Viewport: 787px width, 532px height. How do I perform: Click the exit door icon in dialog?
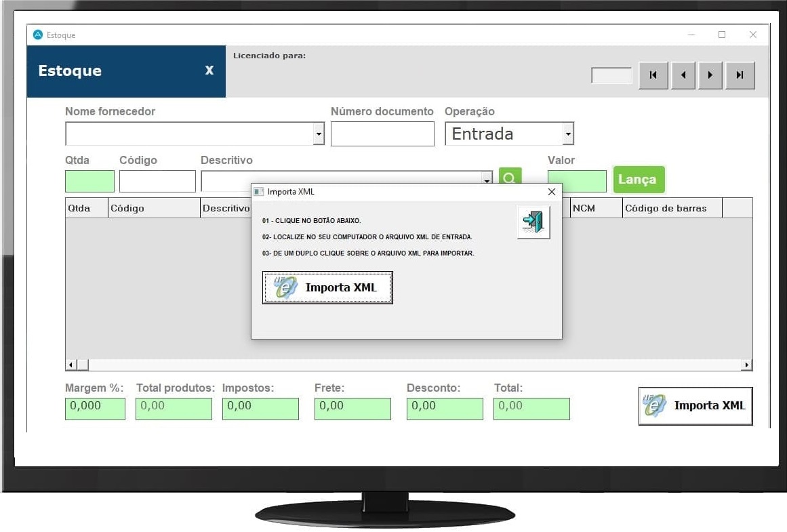[533, 222]
